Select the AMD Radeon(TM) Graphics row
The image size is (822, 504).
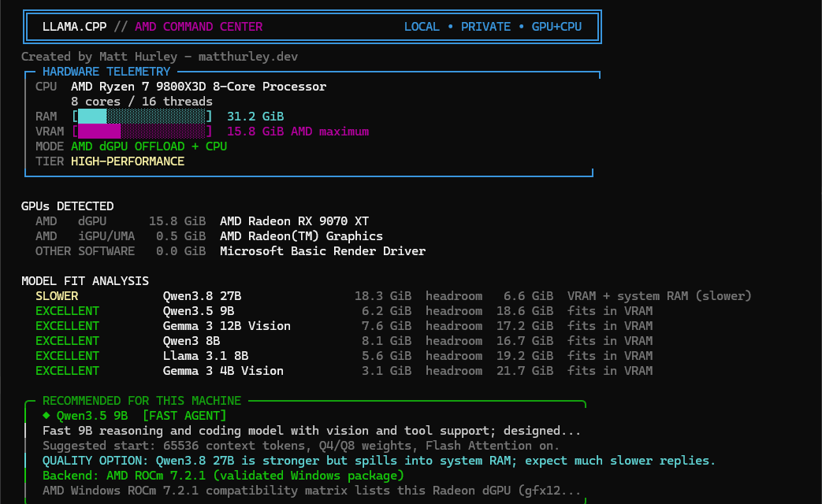(x=209, y=236)
